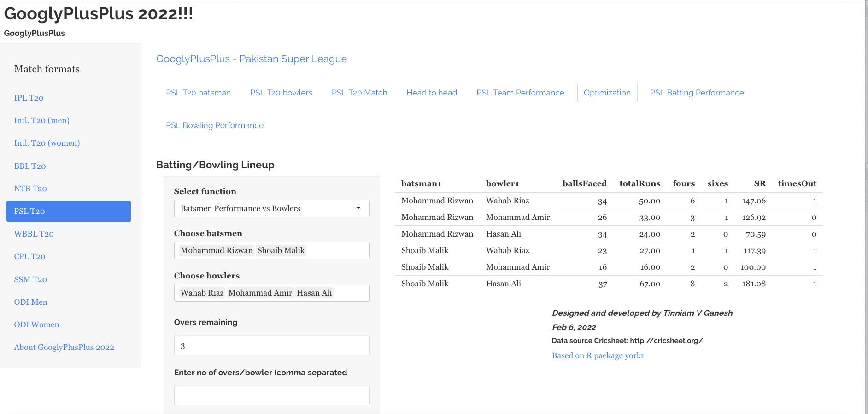868x414 pixels.
Task: Click the Optimization tab
Action: (x=607, y=93)
